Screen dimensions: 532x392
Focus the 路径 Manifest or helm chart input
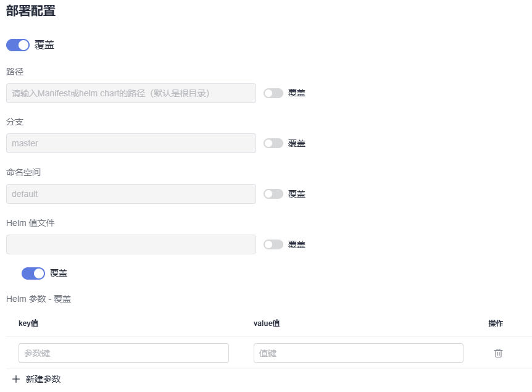(131, 93)
